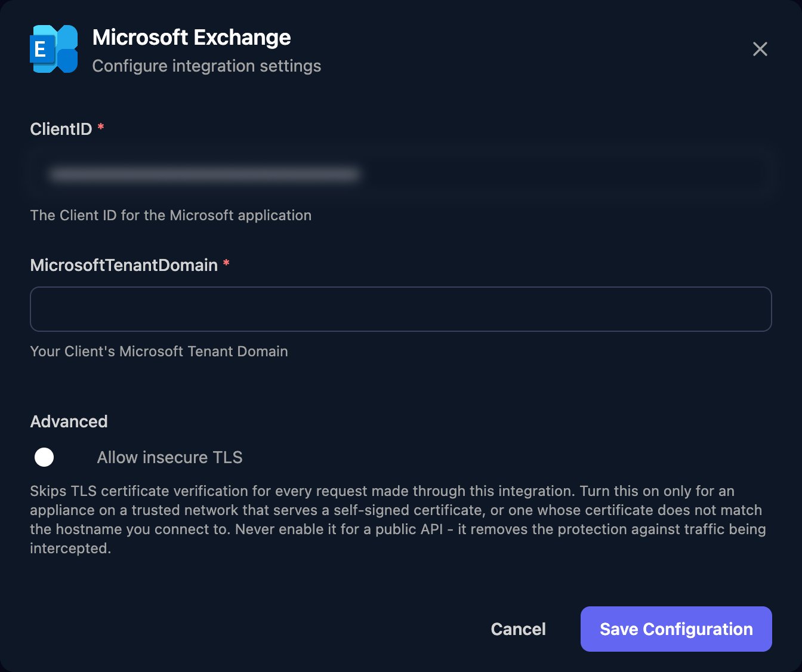Click "The Client ID for the Microsoft application" hint

point(171,215)
